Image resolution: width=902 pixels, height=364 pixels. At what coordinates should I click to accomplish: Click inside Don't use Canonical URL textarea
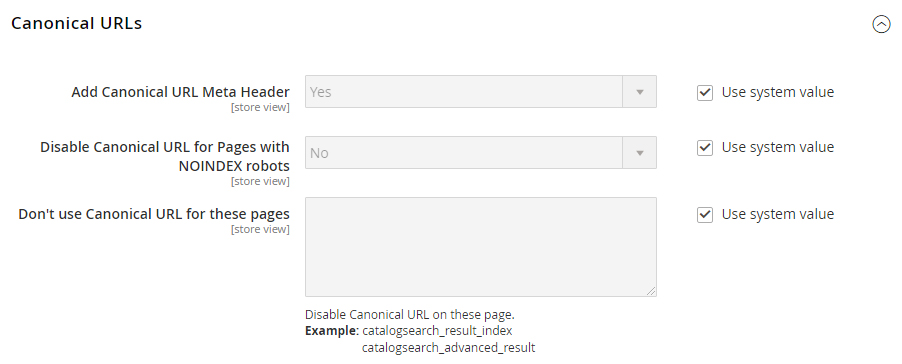(x=480, y=247)
